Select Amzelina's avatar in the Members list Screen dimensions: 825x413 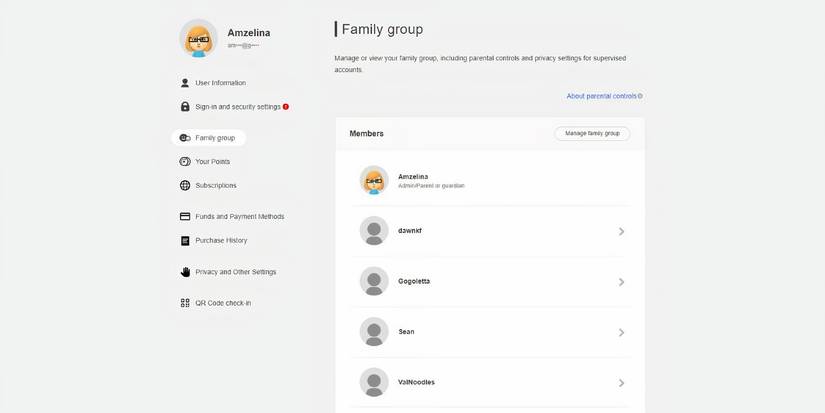(374, 180)
